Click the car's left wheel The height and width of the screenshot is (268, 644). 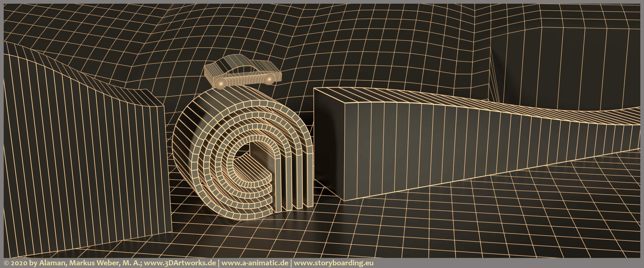pyautogui.click(x=220, y=83)
